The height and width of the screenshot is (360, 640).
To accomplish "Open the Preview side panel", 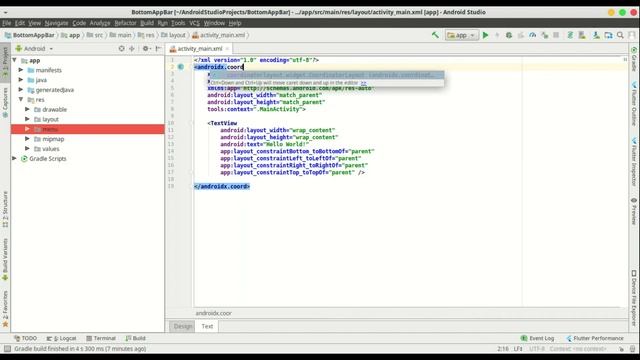I will (x=634, y=211).
